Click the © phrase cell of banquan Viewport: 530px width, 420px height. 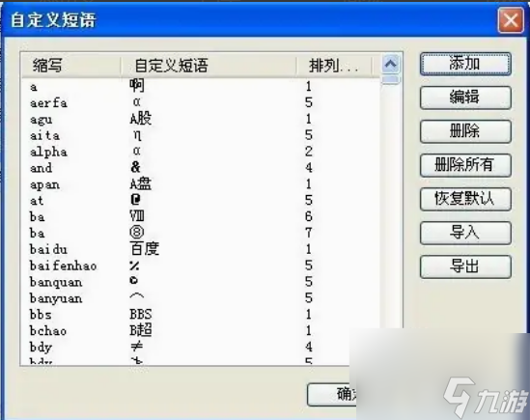(134, 281)
